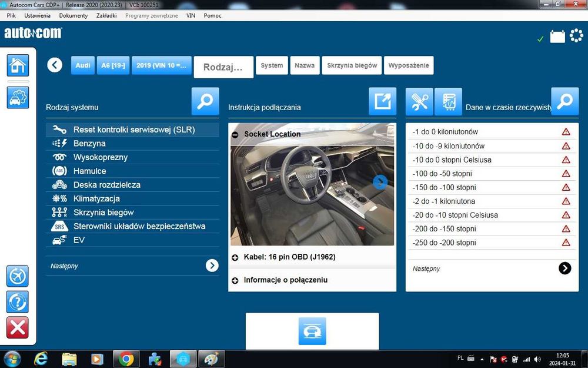Click the airplane flight-mode sidebar icon
Screen dimensions: 588x368
17,276
